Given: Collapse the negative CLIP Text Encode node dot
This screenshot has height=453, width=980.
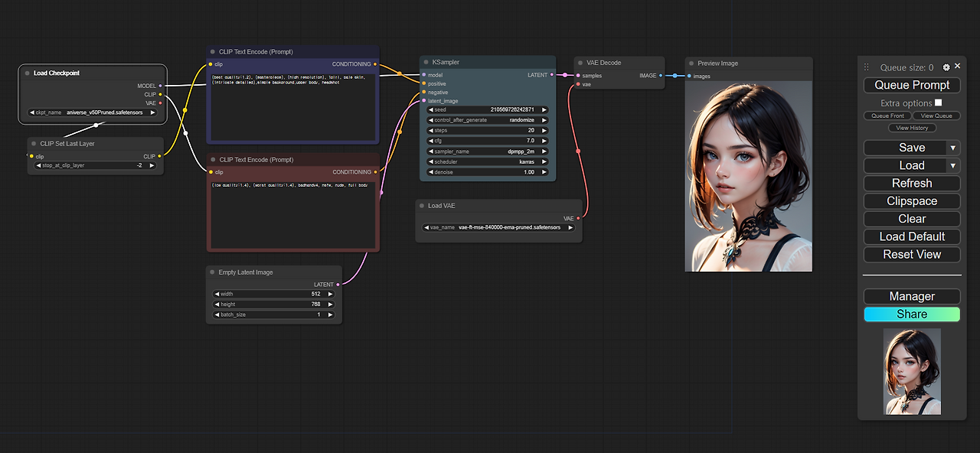Looking at the screenshot, I should 213,160.
